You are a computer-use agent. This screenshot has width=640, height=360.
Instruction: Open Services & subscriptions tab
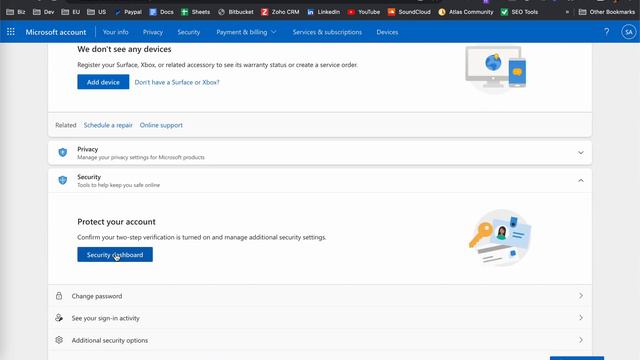coord(327,32)
